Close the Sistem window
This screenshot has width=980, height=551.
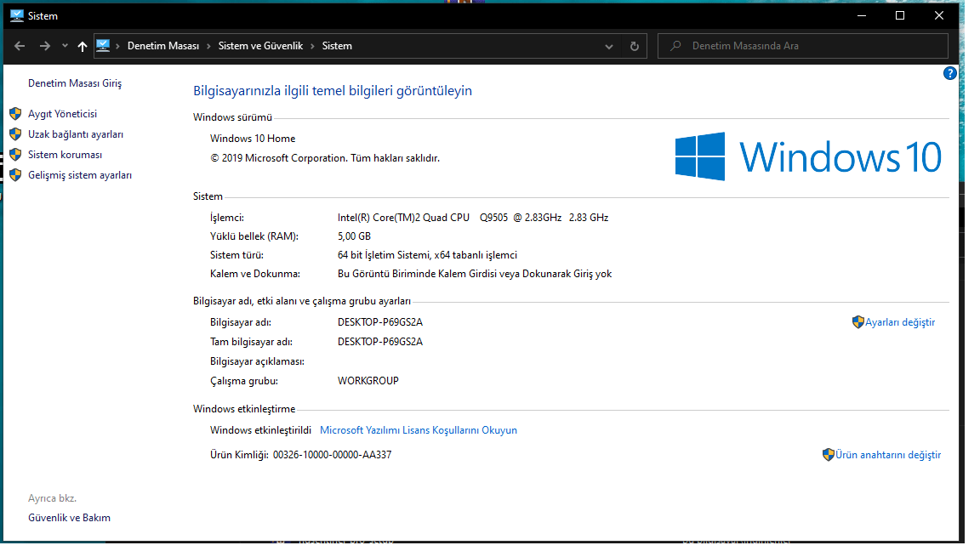click(939, 15)
